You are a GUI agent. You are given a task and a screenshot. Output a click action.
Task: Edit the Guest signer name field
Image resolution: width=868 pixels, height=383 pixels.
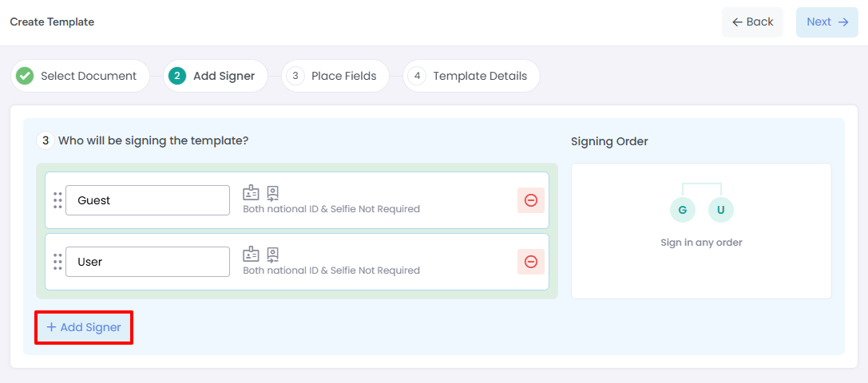click(x=147, y=200)
